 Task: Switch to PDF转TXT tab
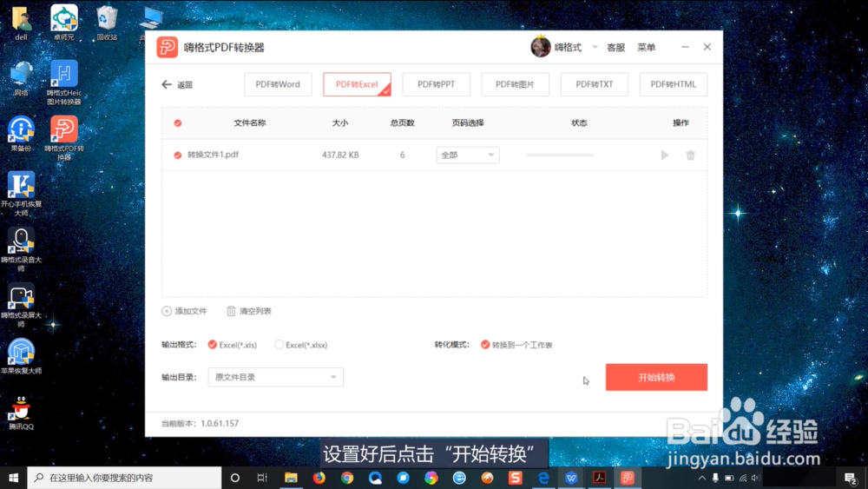(594, 84)
